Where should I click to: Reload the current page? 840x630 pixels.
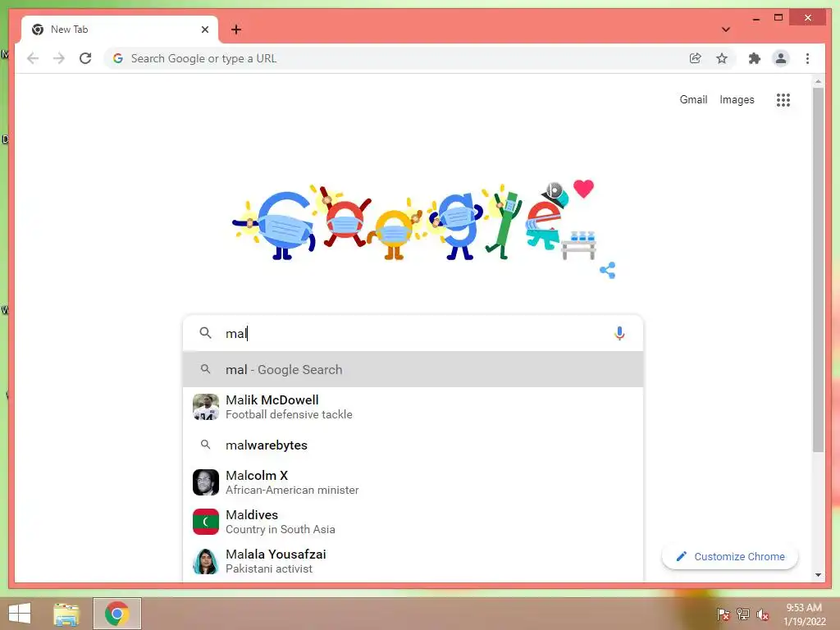tap(85, 58)
